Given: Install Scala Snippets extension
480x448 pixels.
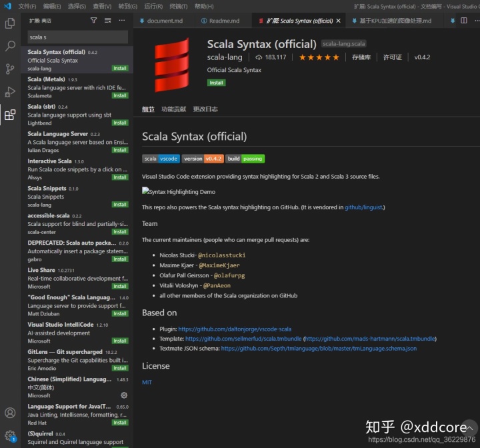Looking at the screenshot, I should click(x=120, y=205).
